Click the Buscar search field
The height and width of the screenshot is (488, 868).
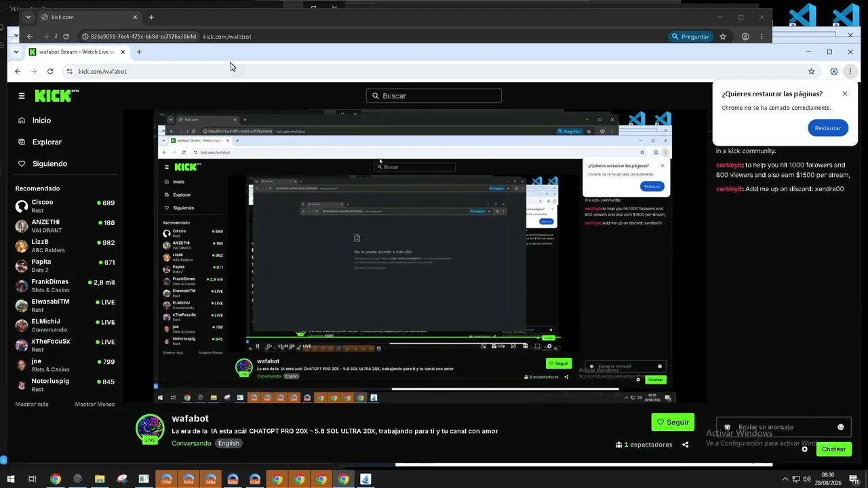tap(434, 96)
